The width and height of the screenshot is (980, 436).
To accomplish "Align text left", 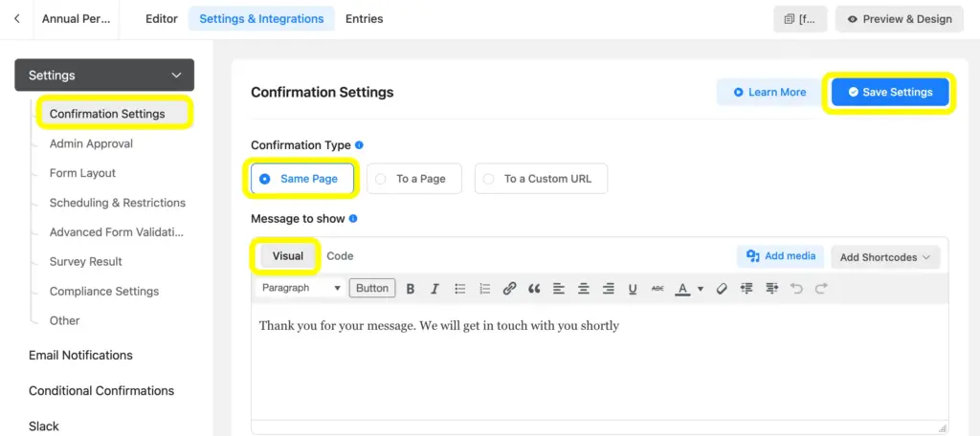I will [x=559, y=289].
